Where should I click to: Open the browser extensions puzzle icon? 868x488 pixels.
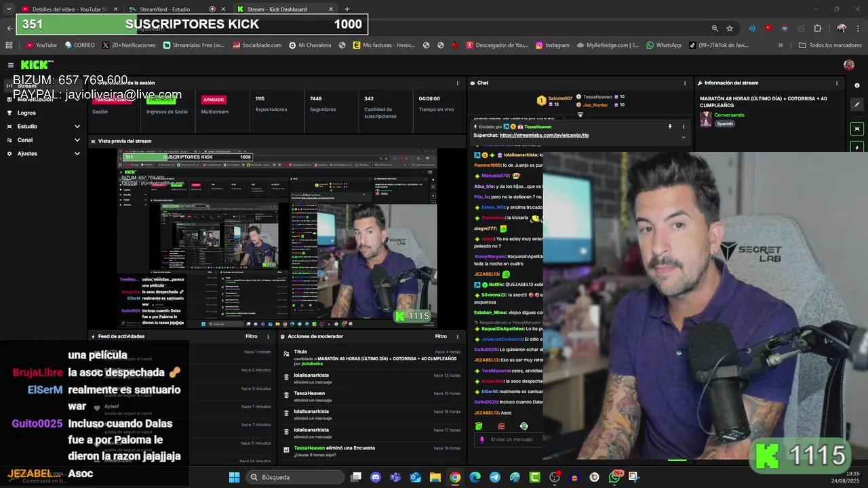817,28
